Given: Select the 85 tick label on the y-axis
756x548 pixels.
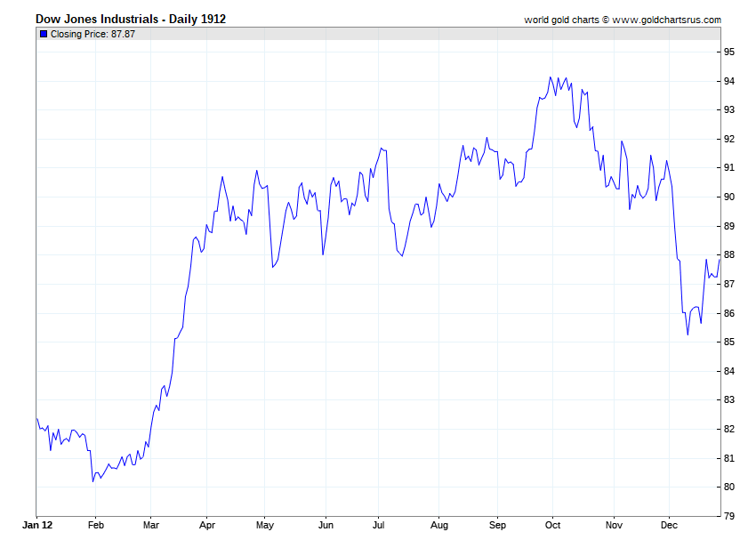Looking at the screenshot, I should coord(728,342).
